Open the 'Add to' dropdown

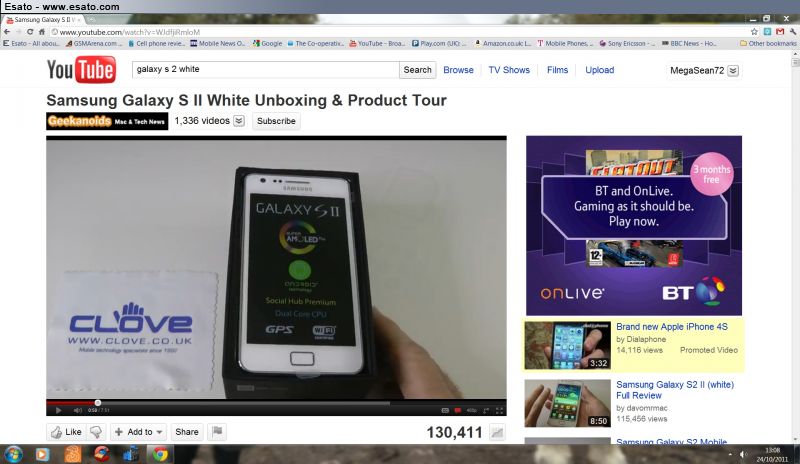click(138, 432)
